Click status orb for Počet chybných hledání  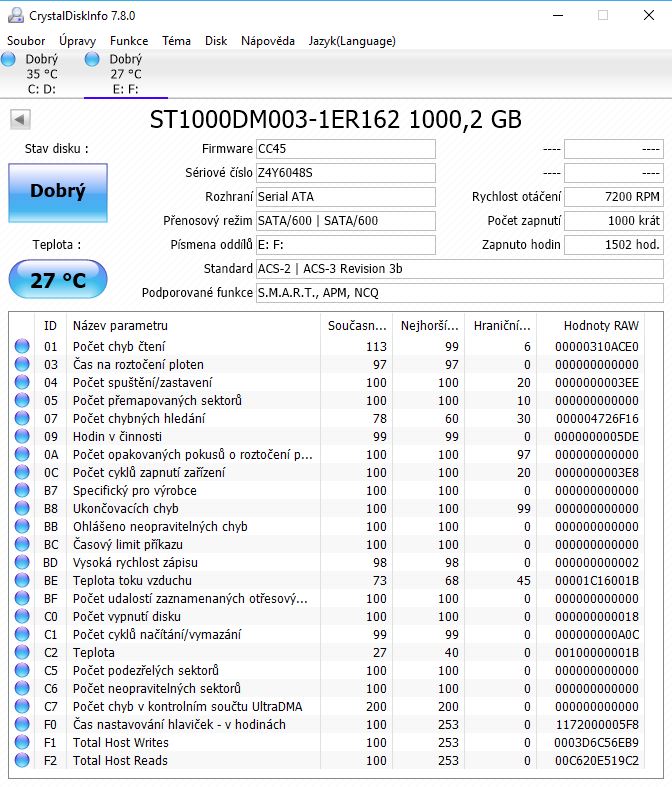pos(22,419)
